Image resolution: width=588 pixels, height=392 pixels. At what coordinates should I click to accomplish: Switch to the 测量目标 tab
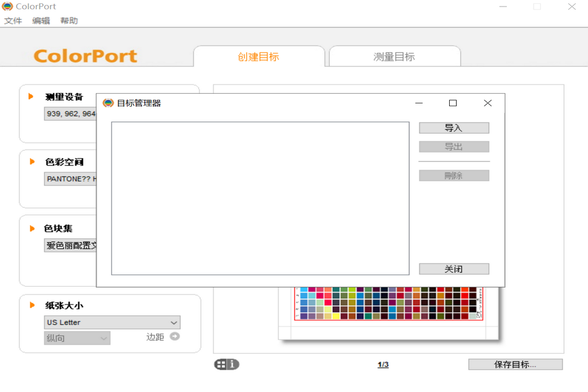(395, 56)
